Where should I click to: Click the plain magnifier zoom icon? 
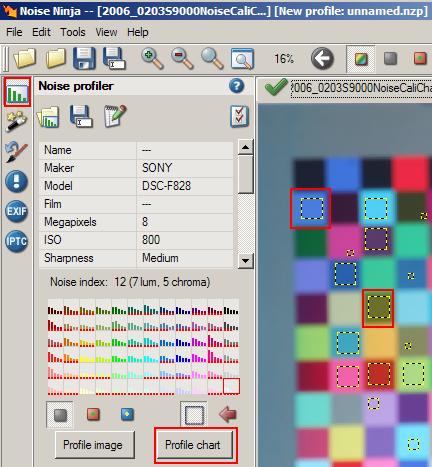pyautogui.click(x=212, y=58)
